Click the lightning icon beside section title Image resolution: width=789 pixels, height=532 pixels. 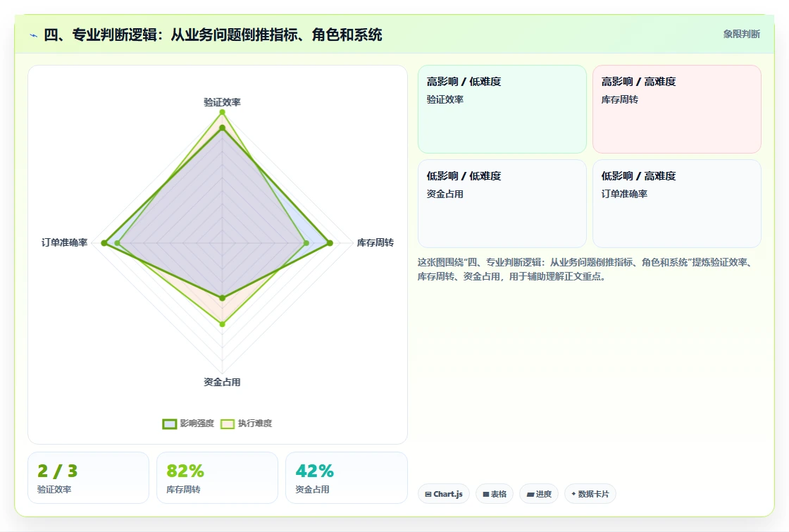click(34, 35)
